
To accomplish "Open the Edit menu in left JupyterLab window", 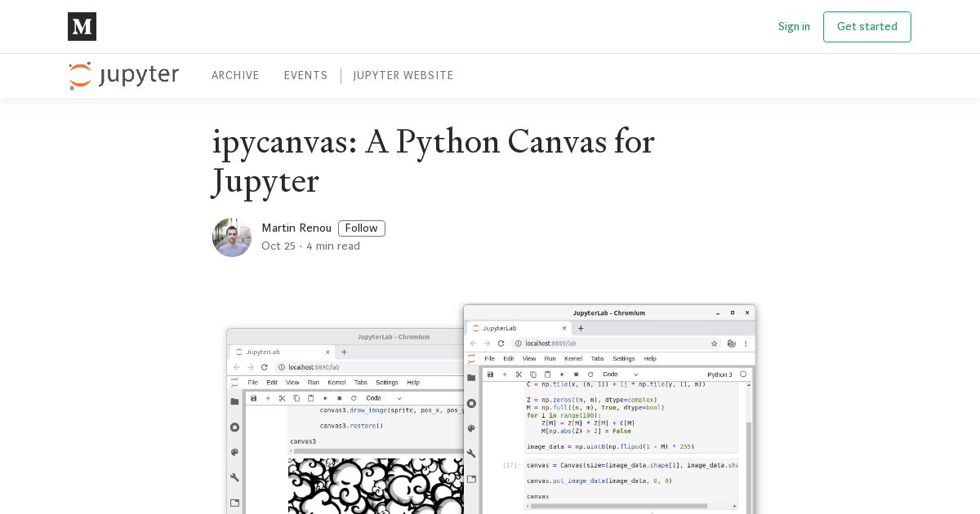I will [272, 383].
